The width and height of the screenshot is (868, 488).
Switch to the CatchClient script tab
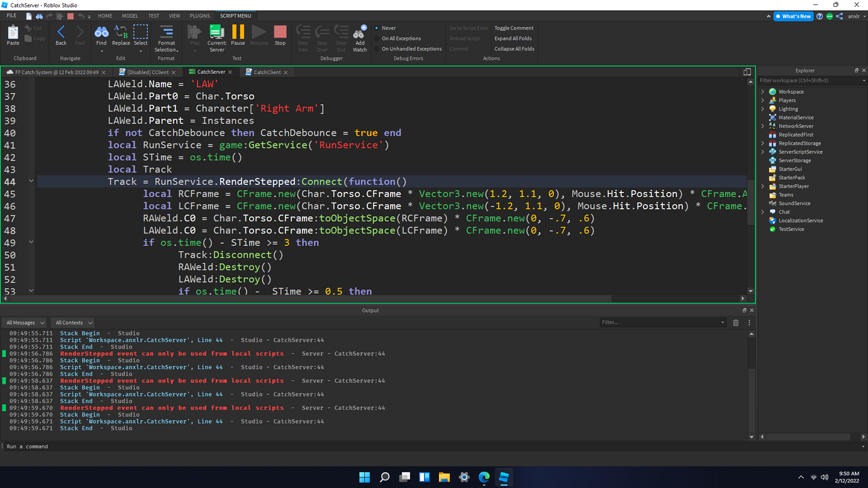[267, 72]
